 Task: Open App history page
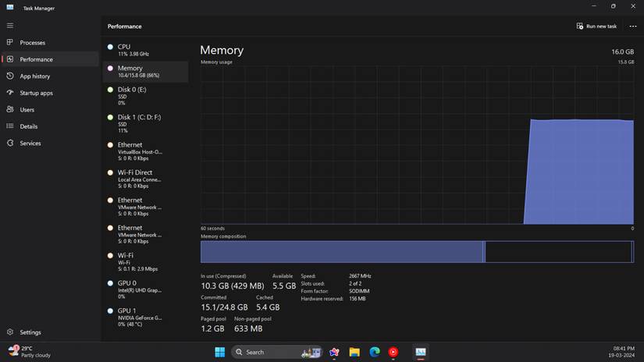click(50, 76)
